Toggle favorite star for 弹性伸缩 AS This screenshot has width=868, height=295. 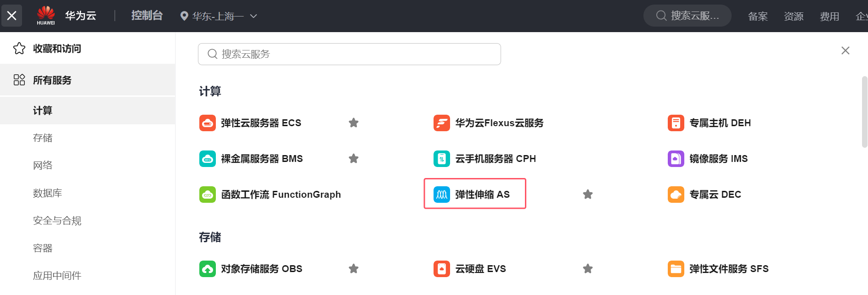pos(588,195)
